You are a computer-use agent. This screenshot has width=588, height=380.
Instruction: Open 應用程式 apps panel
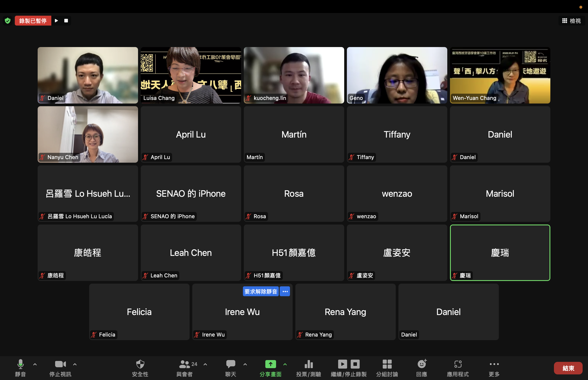458,368
